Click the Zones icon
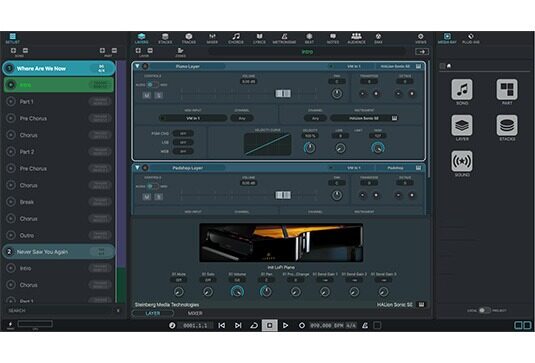This screenshot has height=363, width=535. 180,52
